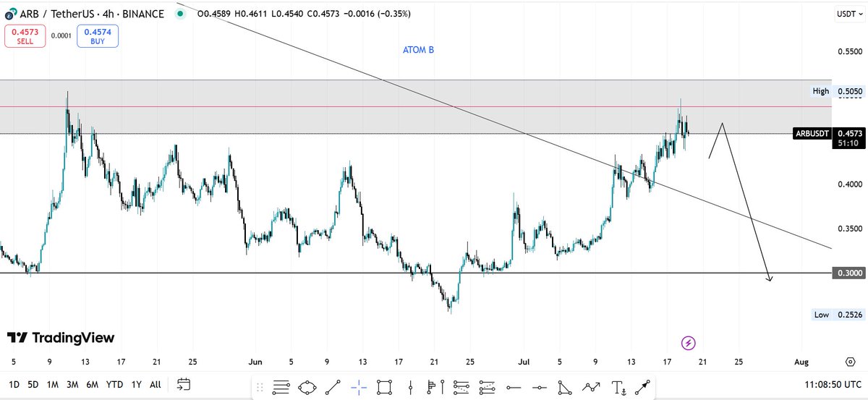
Task: Click the 0.4574 BUY button
Action: pos(98,36)
